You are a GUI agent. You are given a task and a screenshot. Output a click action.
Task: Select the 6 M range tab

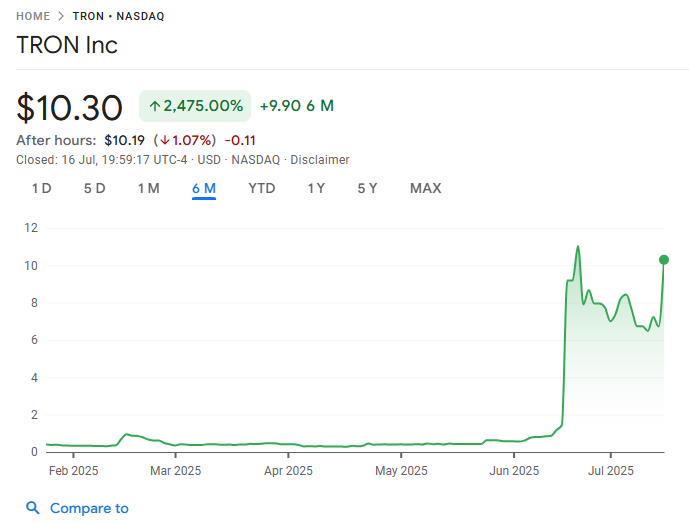(204, 189)
